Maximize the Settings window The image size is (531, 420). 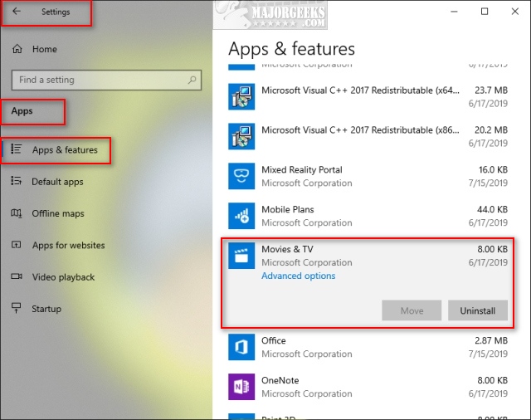tap(485, 12)
